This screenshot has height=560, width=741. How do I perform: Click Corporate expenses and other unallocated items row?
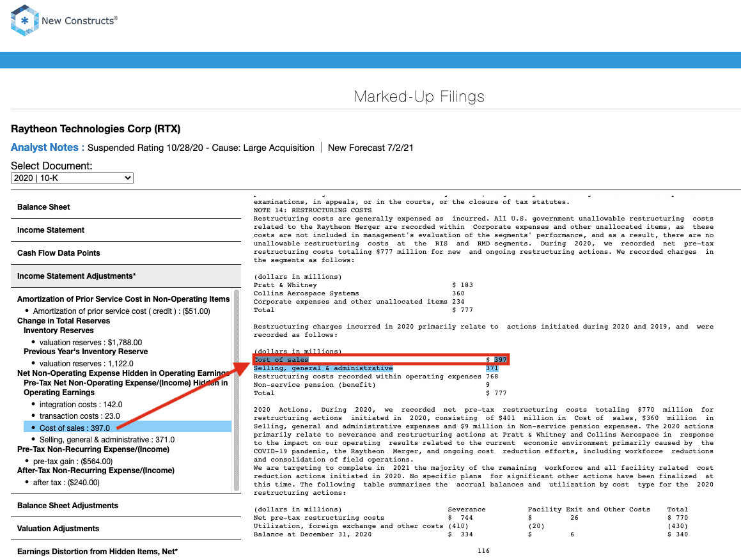(359, 302)
